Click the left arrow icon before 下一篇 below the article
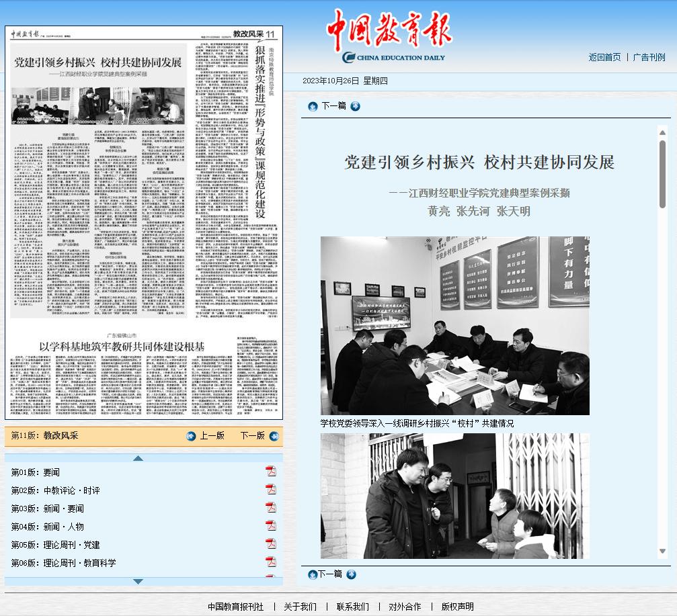The height and width of the screenshot is (616, 677). click(313, 574)
